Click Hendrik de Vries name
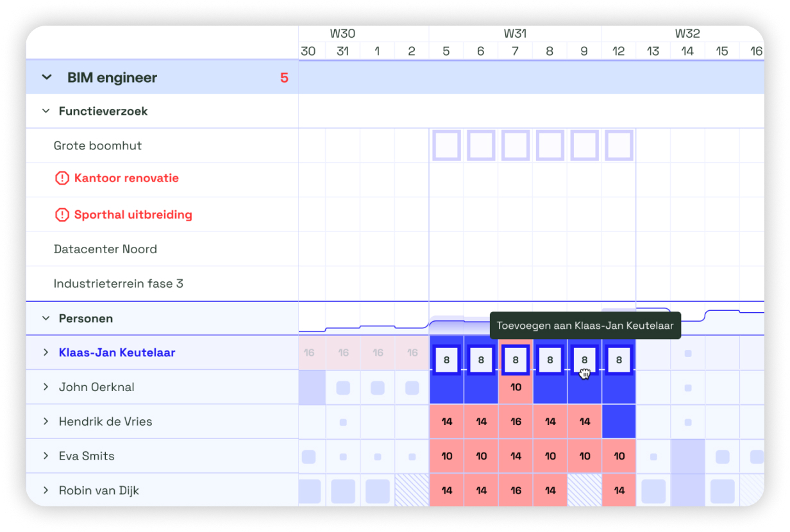The image size is (790, 532). click(105, 422)
